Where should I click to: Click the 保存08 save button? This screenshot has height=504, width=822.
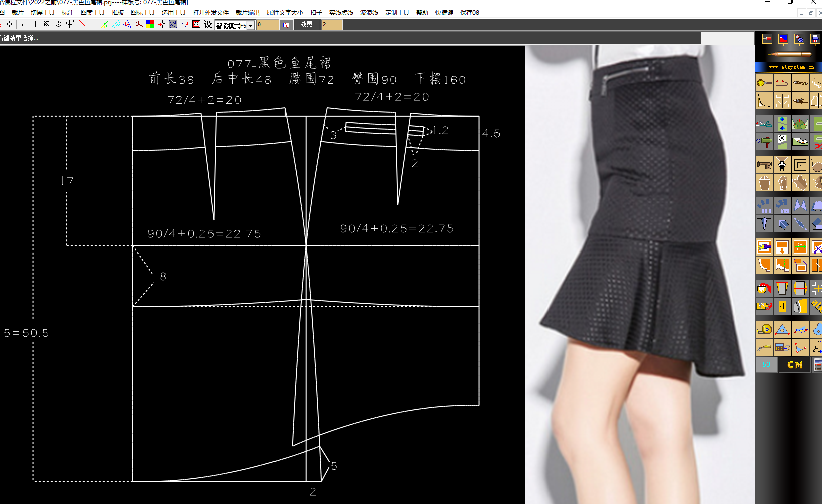(x=470, y=13)
